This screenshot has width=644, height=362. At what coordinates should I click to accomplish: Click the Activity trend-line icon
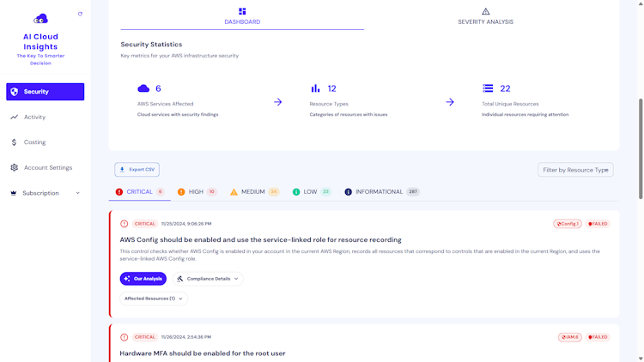[x=15, y=117]
